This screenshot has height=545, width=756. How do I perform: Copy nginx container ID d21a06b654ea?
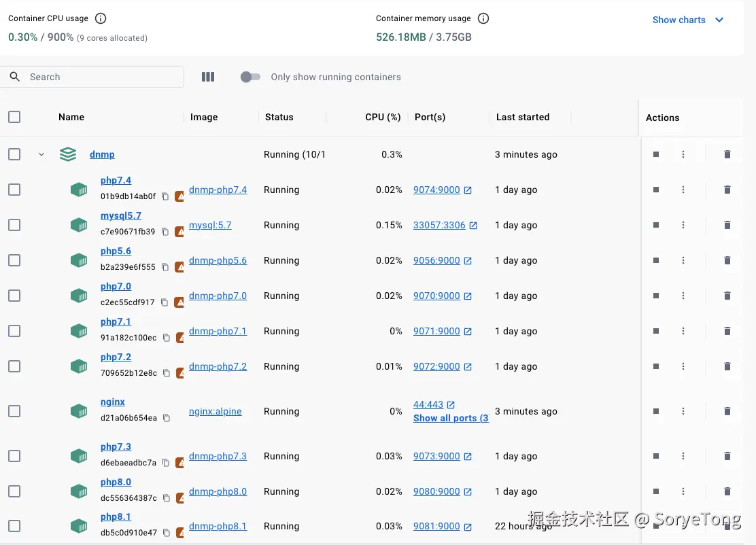[167, 418]
